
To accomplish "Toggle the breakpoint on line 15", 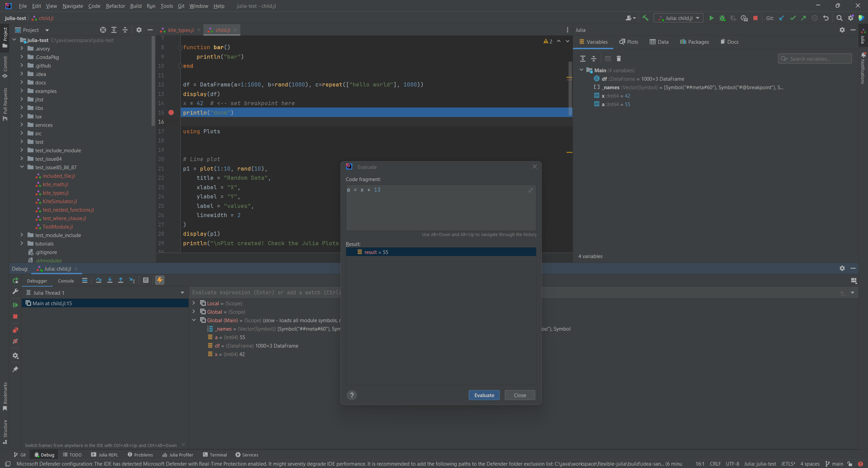I will (x=171, y=113).
